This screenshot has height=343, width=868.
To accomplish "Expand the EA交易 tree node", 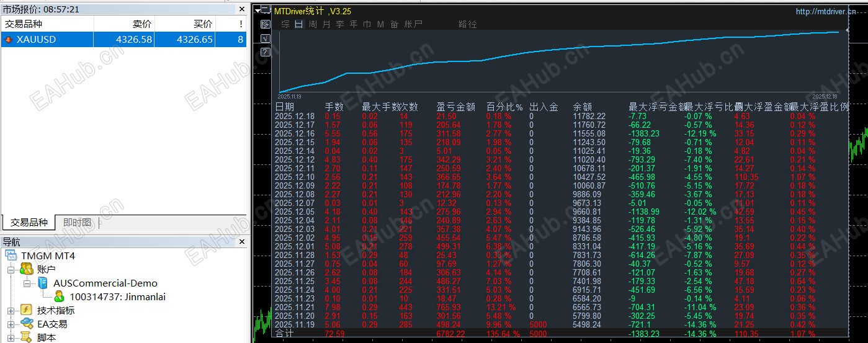I will point(11,324).
